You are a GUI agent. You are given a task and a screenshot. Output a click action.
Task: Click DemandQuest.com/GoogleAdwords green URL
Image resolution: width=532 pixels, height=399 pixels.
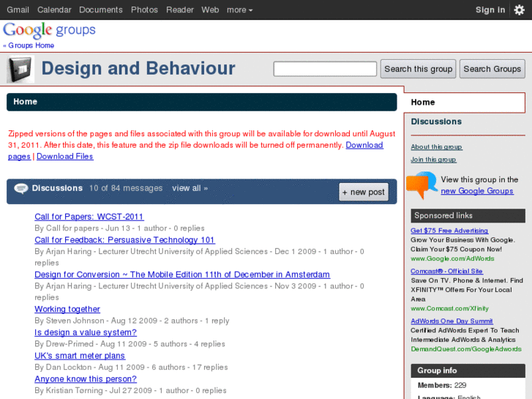coord(466,349)
